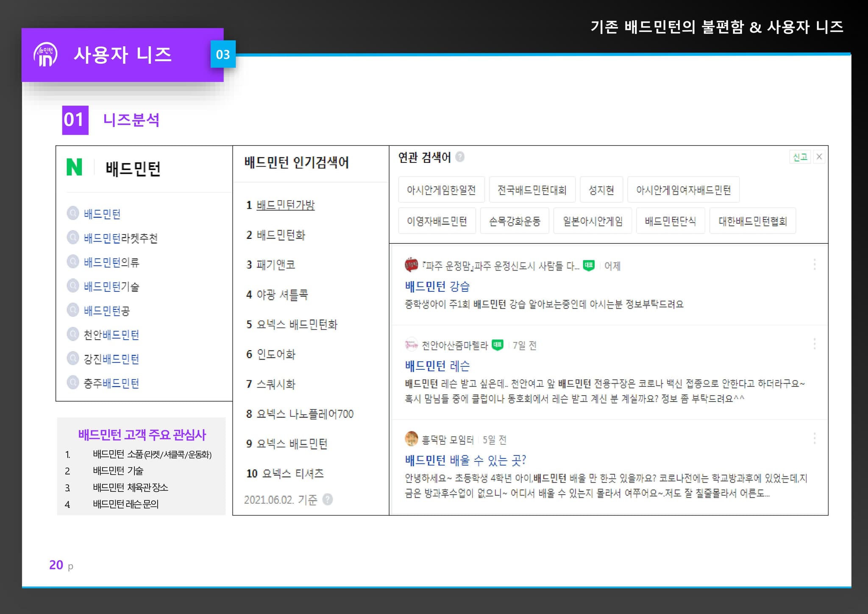Select autocomplete suggestion 배드민턴기술
Image resolution: width=868 pixels, height=614 pixels.
[x=111, y=286]
